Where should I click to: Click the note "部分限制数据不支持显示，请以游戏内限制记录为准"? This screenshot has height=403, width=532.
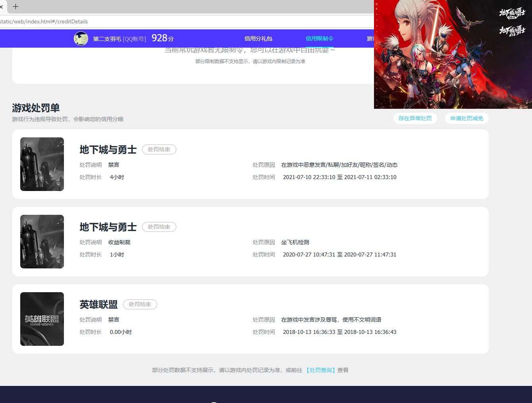(x=250, y=62)
